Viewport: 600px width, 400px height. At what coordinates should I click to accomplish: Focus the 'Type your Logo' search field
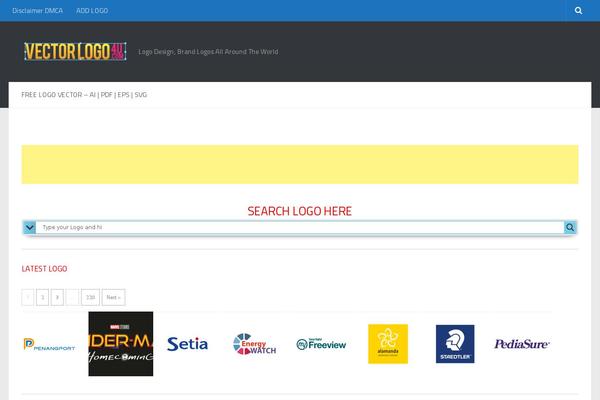(x=300, y=227)
